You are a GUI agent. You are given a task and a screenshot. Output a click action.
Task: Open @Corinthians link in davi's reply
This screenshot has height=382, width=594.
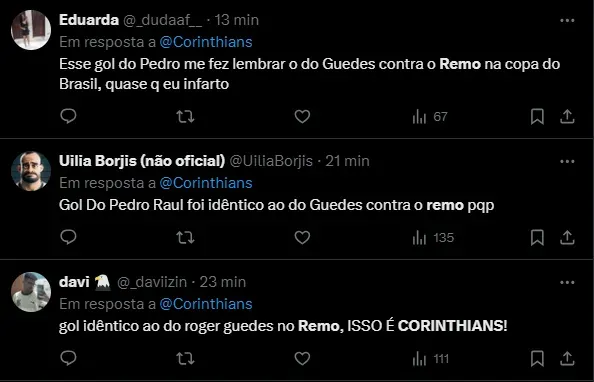point(206,304)
